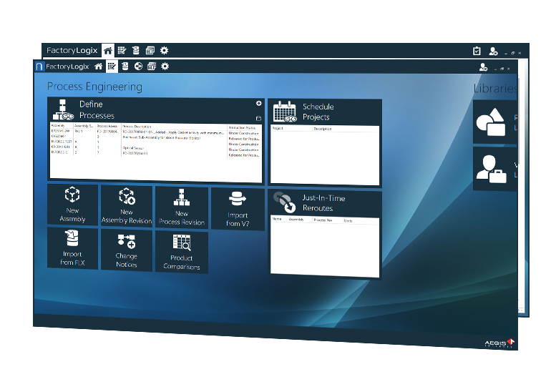This screenshot has height=392, width=551.
Task: Open Product Comparisons tile
Action: 181,252
